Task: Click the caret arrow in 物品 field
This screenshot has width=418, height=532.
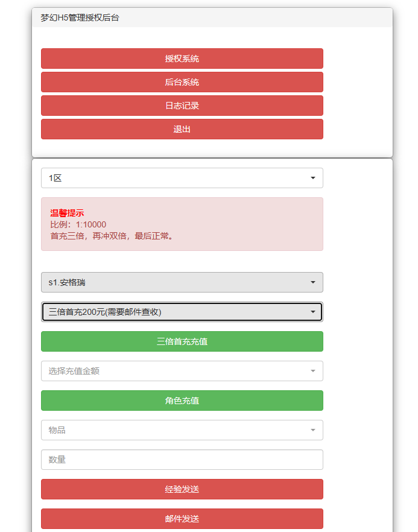Action: pos(312,430)
